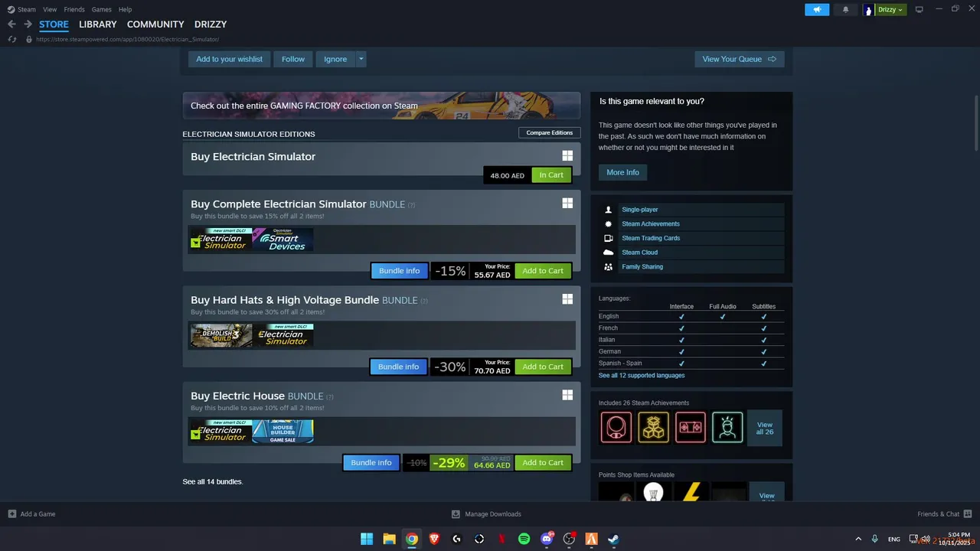Open Bundle info for the -30% bundle
The height and width of the screenshot is (551, 980).
(x=399, y=367)
